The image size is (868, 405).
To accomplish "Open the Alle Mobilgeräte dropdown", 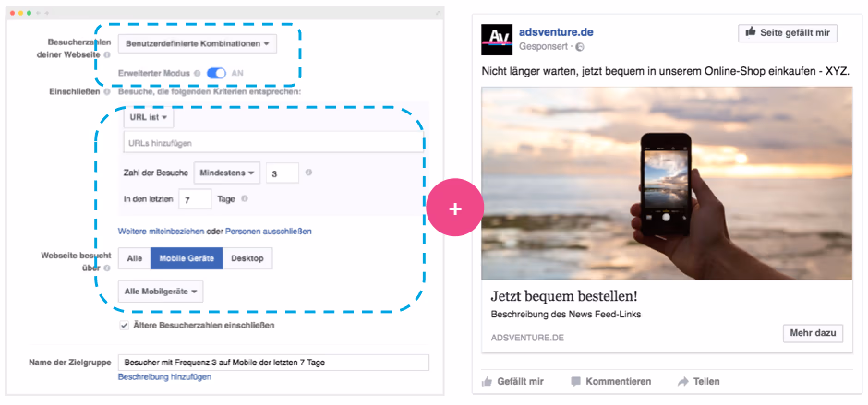I will tap(161, 292).
